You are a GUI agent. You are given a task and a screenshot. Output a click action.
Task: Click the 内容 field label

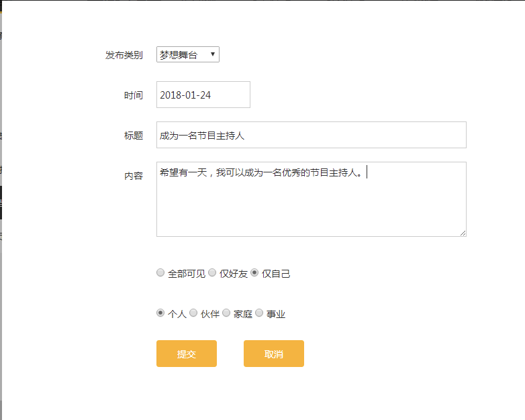[133, 176]
